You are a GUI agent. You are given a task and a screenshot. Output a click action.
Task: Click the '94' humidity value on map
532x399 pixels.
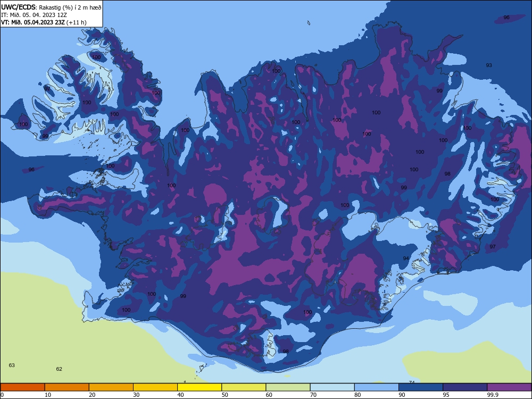pos(406,259)
